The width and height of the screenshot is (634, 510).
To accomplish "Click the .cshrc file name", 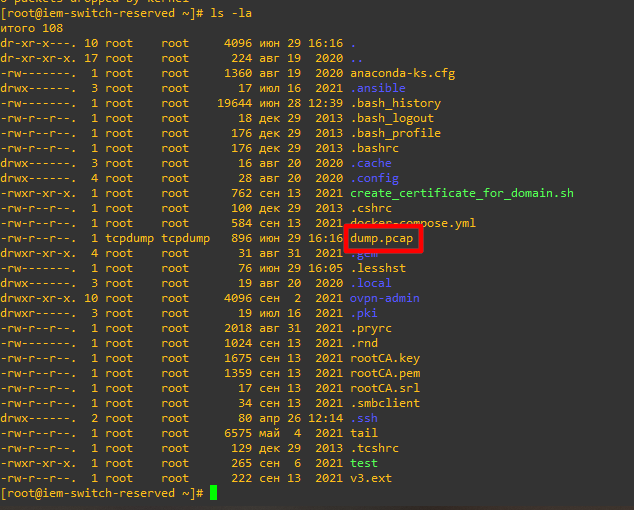I will point(371,208).
